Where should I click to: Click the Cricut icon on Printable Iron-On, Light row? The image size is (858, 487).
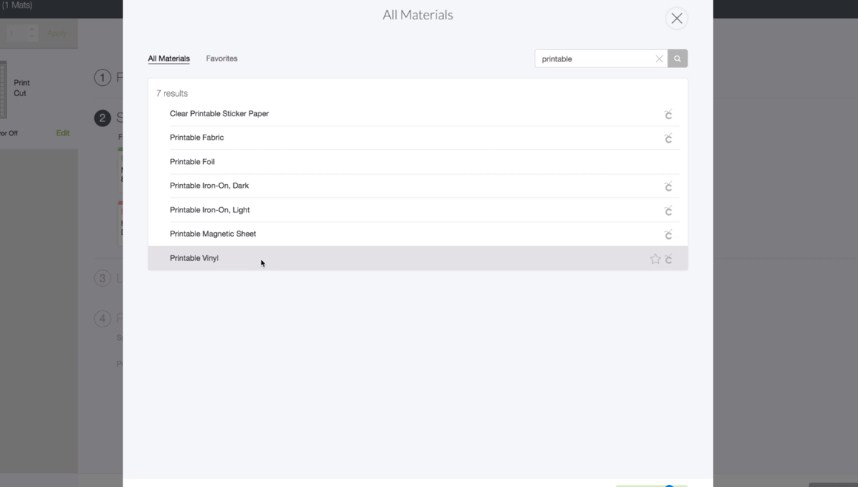tap(668, 211)
